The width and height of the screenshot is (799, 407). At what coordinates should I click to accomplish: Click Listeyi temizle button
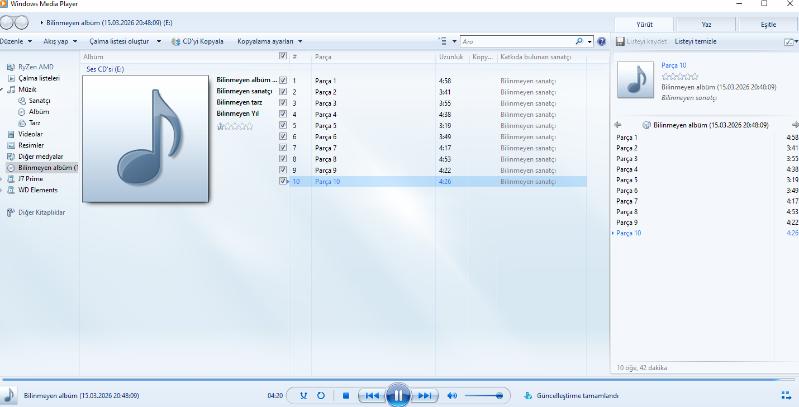[x=696, y=42]
